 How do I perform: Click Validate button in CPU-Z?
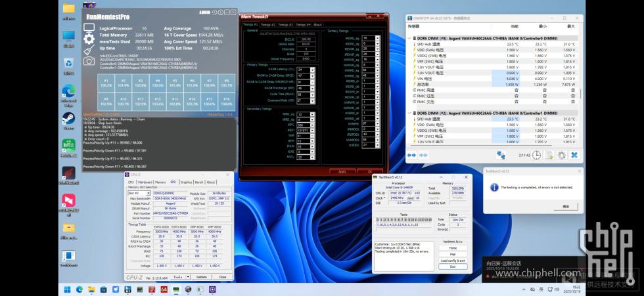(202, 276)
